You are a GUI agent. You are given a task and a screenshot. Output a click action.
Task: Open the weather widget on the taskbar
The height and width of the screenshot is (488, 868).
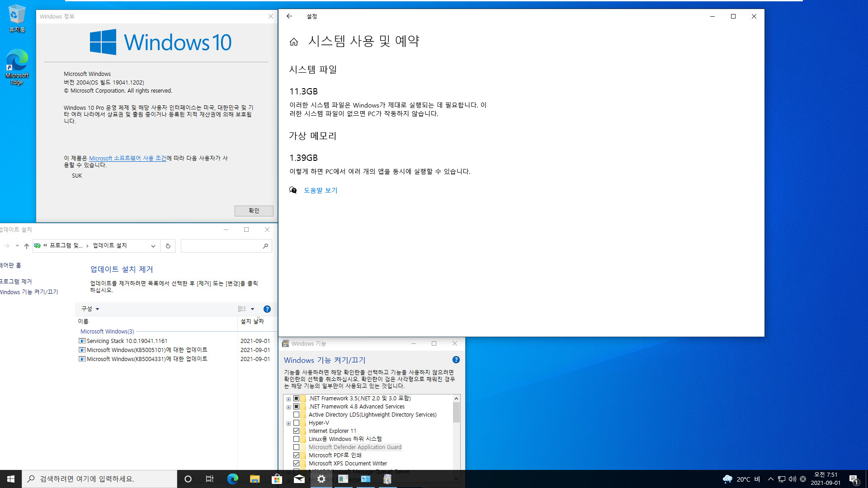[741, 479]
